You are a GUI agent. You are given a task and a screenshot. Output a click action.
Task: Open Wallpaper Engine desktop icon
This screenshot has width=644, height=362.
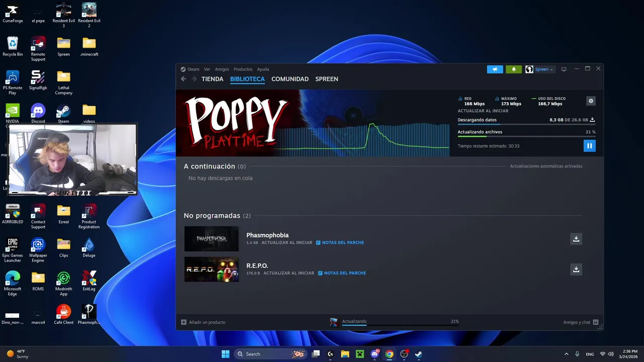click(x=38, y=250)
